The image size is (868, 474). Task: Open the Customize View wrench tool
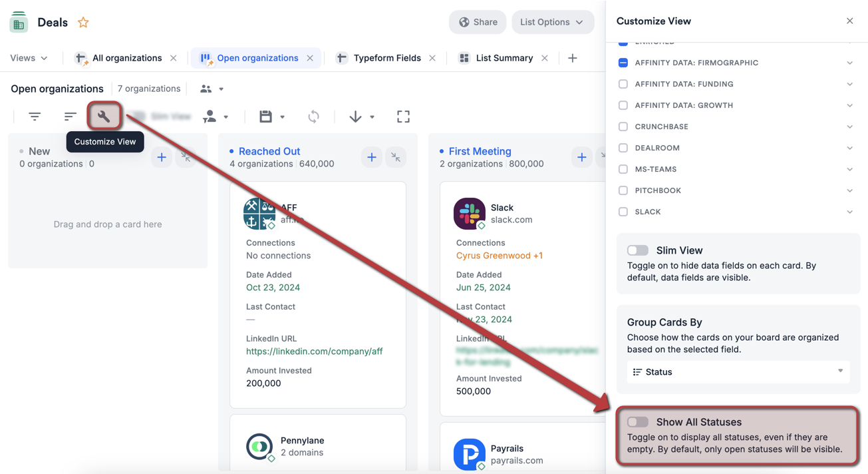tap(104, 116)
